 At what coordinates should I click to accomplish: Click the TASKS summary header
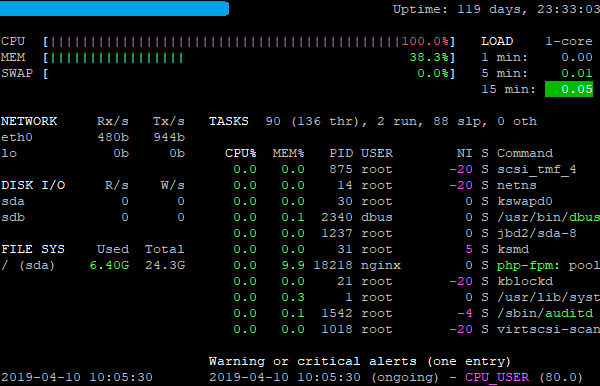[x=229, y=121]
